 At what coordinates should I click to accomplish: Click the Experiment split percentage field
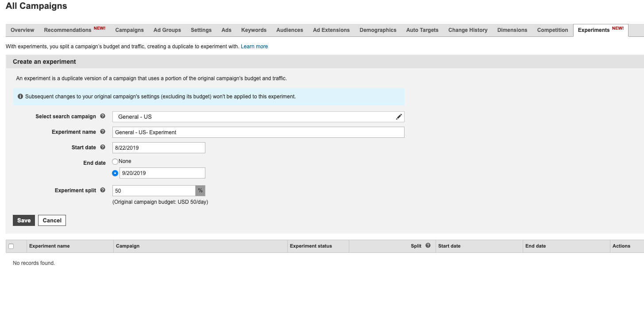(154, 190)
